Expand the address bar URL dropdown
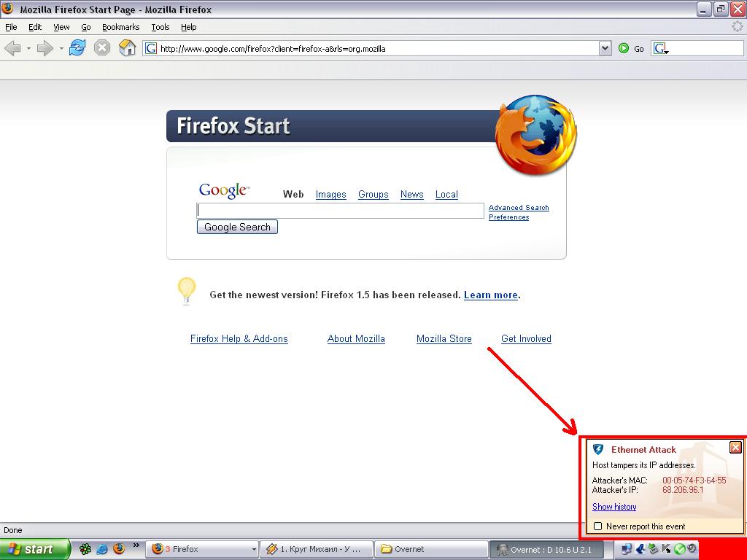 click(605, 48)
